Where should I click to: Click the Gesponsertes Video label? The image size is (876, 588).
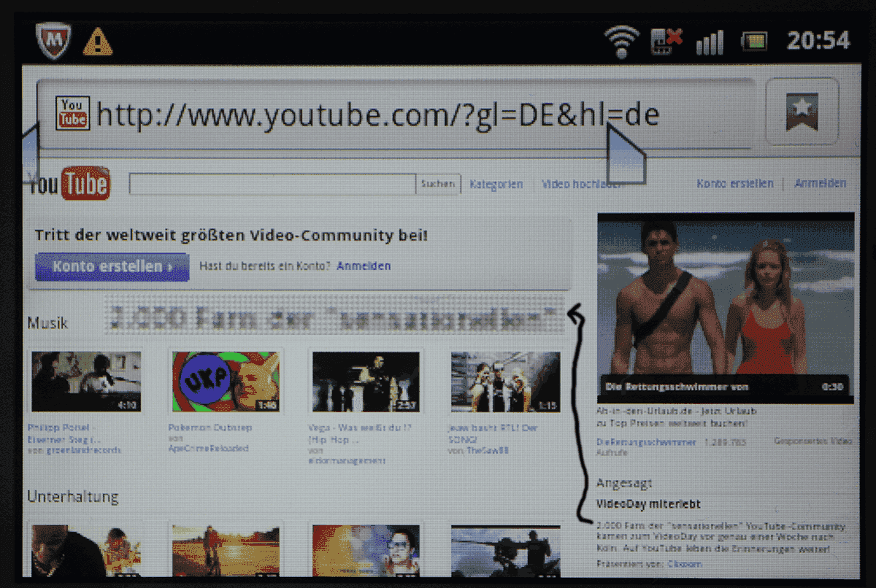click(x=812, y=441)
